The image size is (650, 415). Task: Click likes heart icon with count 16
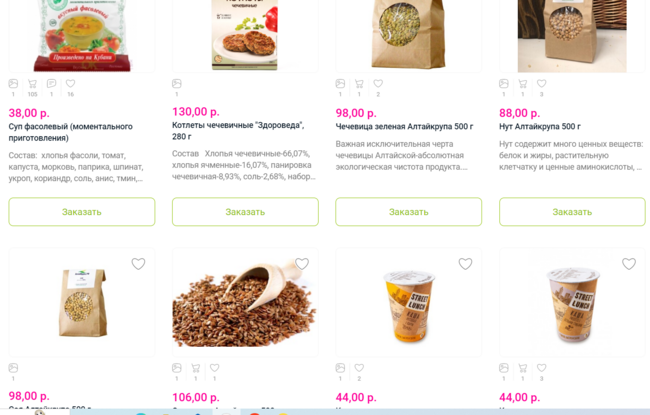pyautogui.click(x=70, y=84)
